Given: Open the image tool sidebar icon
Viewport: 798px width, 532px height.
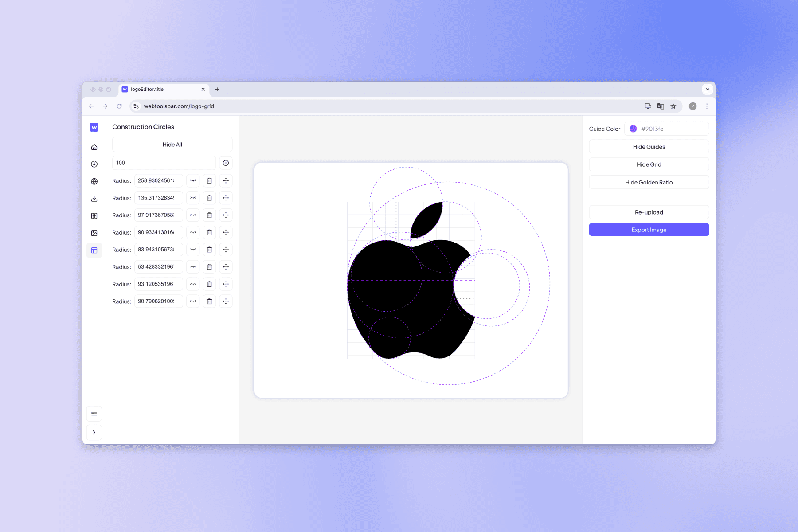Looking at the screenshot, I should point(94,233).
